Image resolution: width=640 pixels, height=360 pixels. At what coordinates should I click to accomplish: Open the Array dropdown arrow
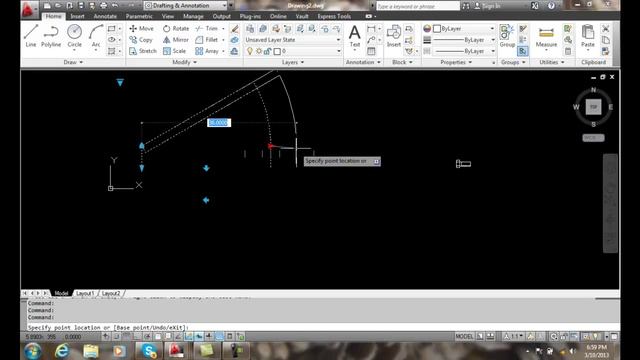click(x=223, y=51)
